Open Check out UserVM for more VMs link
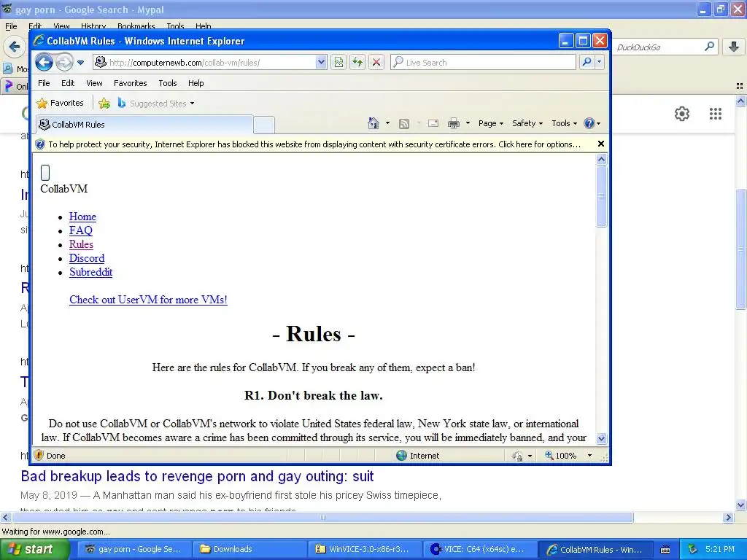 148,300
